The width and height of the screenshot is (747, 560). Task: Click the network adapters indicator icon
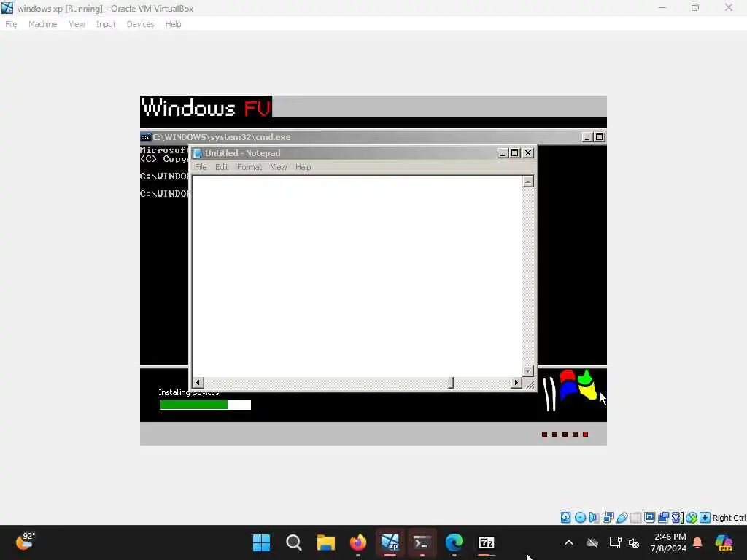tap(608, 518)
